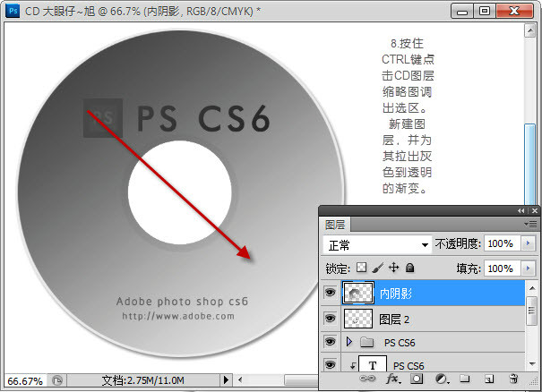Delete layer with trash icon
542x392 pixels.
[x=513, y=380]
